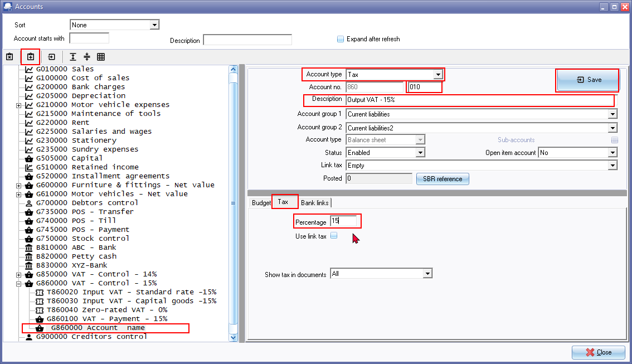Screen dimensions: 632x364
Task: Toggle the Use link tax checkbox
Action: point(334,236)
